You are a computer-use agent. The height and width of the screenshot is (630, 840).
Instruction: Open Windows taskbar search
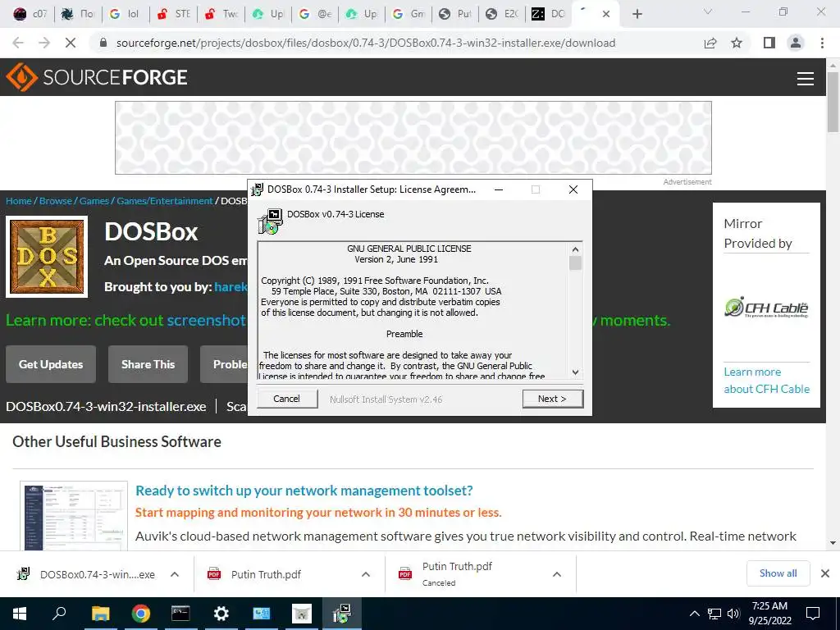click(59, 614)
